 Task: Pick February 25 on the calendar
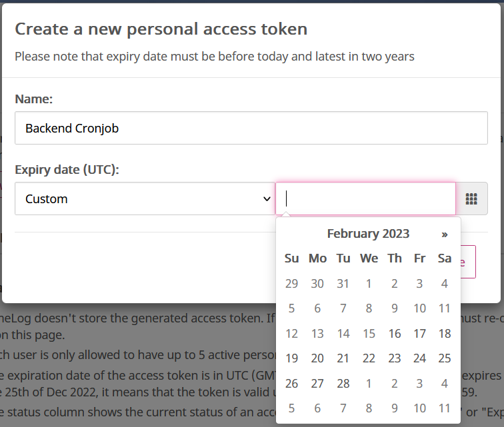(x=445, y=358)
